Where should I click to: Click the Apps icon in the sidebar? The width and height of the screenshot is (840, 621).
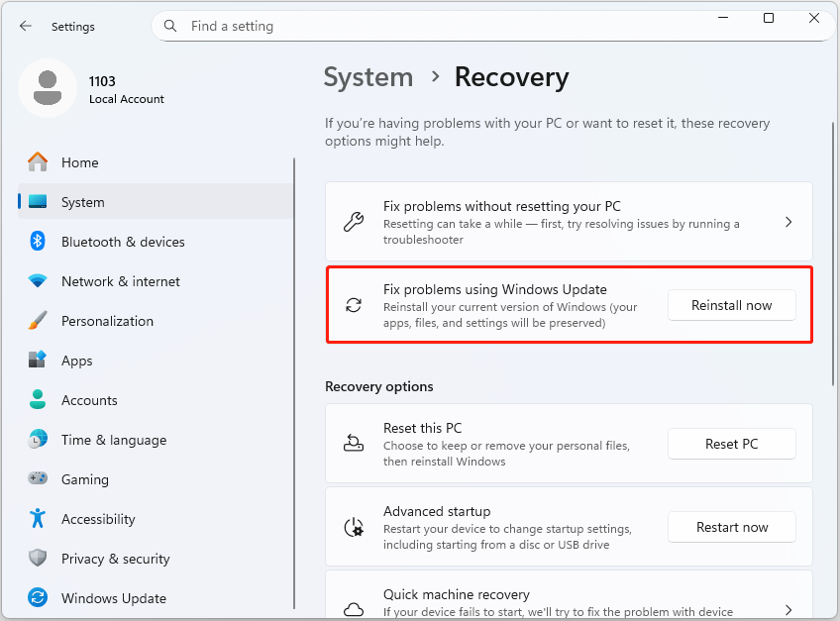click(38, 361)
